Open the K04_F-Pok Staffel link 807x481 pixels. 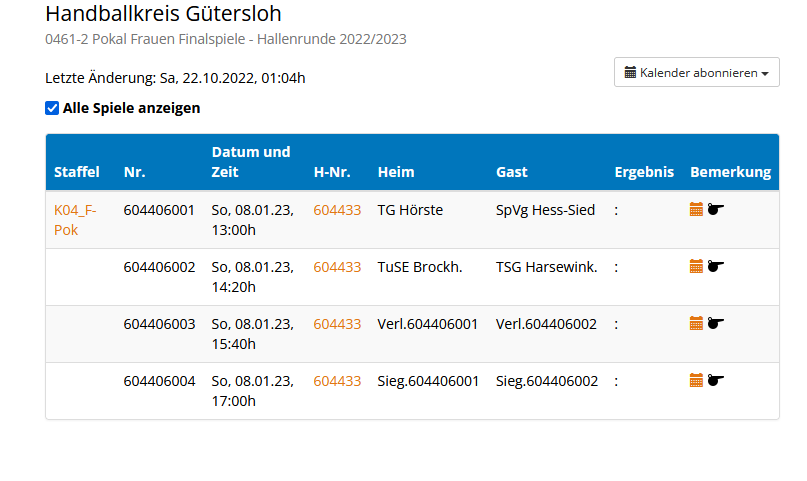coord(75,219)
